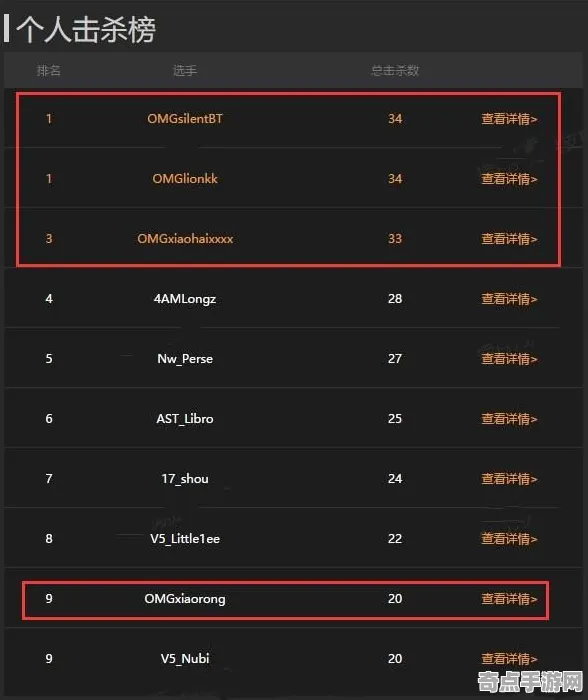This screenshot has height=700, width=588.
Task: Click player name OMGsilentBT
Action: pos(185,119)
